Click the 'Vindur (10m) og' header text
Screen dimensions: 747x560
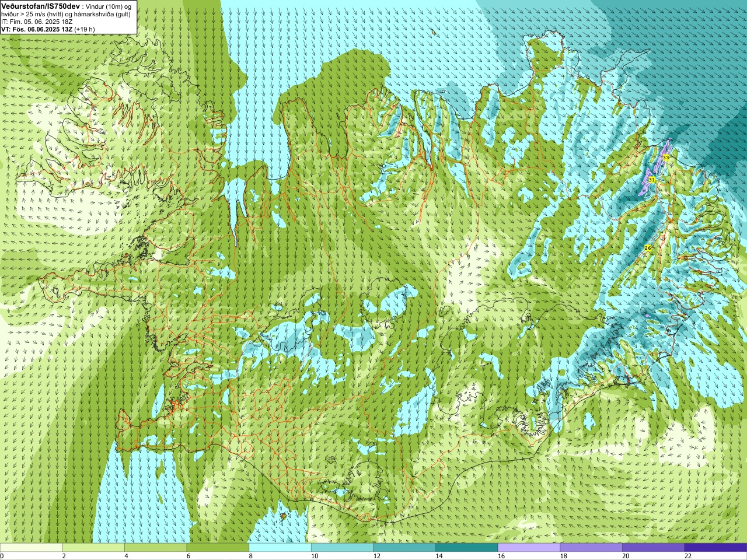coord(109,6)
